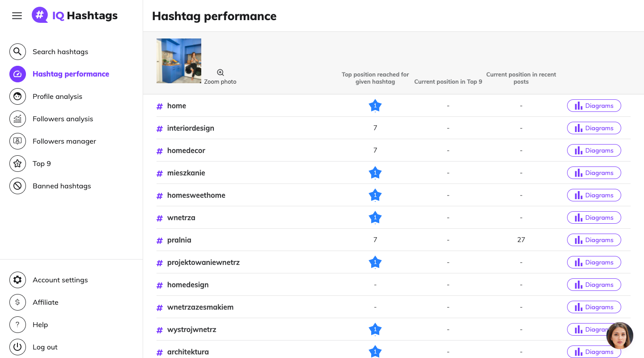Click the Affiliate dollar icon
This screenshot has height=358, width=644.
click(x=17, y=302)
